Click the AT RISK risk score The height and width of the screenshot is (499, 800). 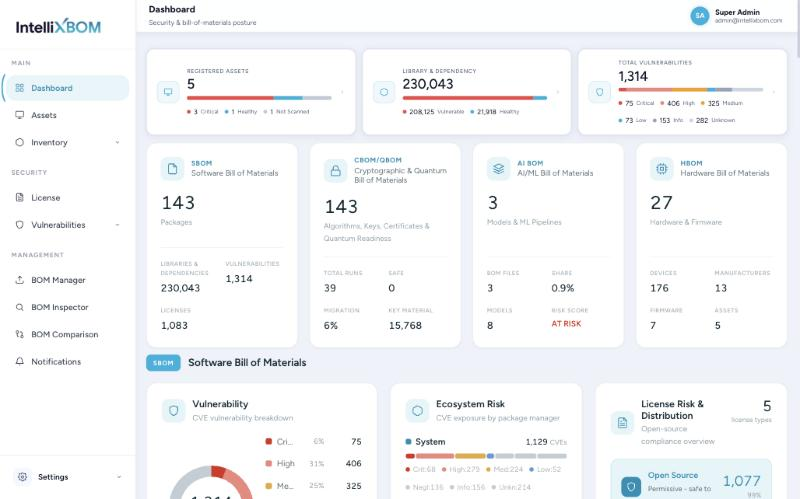(x=566, y=323)
